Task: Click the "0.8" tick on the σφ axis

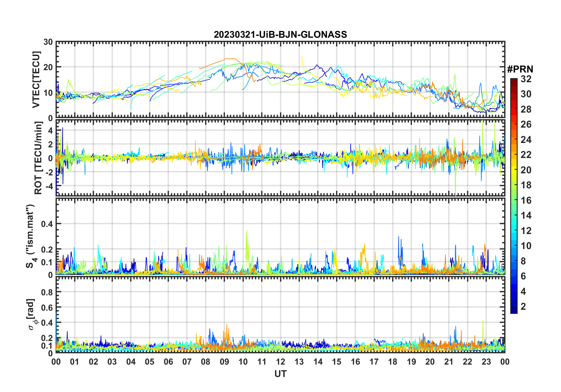Action: [x=47, y=292]
